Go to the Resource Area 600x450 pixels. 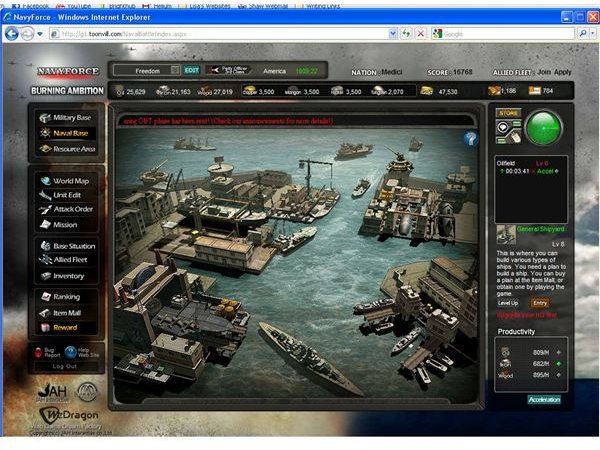[x=67, y=149]
